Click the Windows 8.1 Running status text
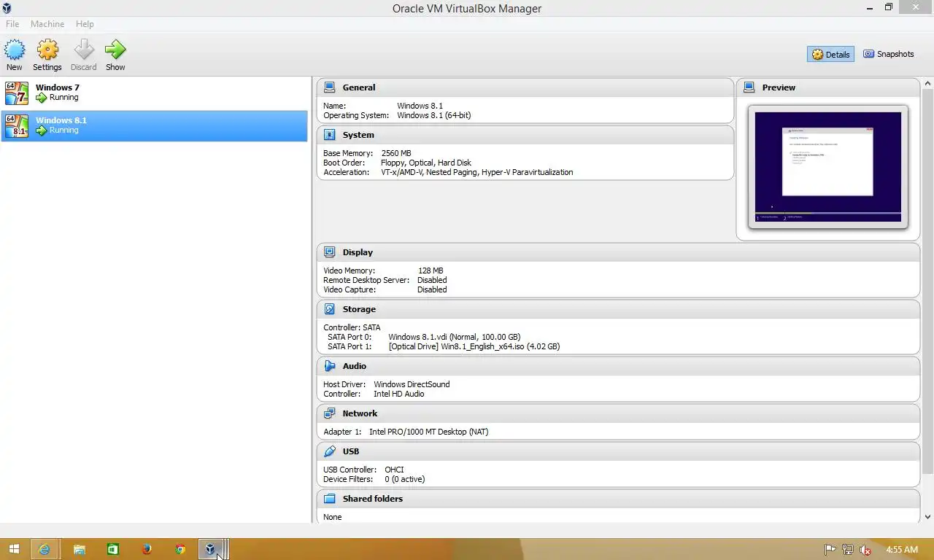The height and width of the screenshot is (560, 934). click(x=63, y=131)
